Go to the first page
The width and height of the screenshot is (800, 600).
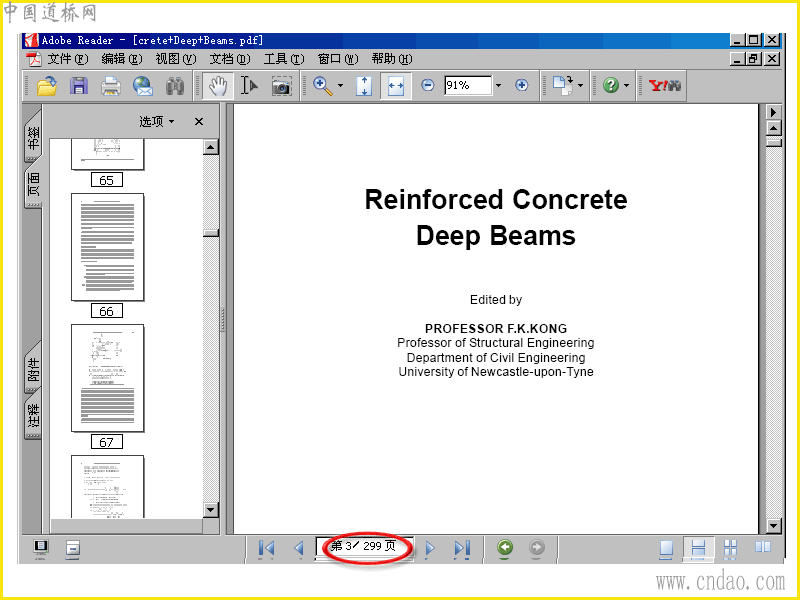coord(266,548)
